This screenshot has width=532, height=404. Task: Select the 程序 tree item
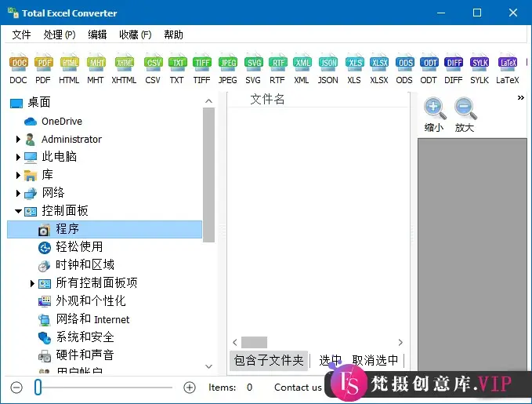pyautogui.click(x=104, y=229)
